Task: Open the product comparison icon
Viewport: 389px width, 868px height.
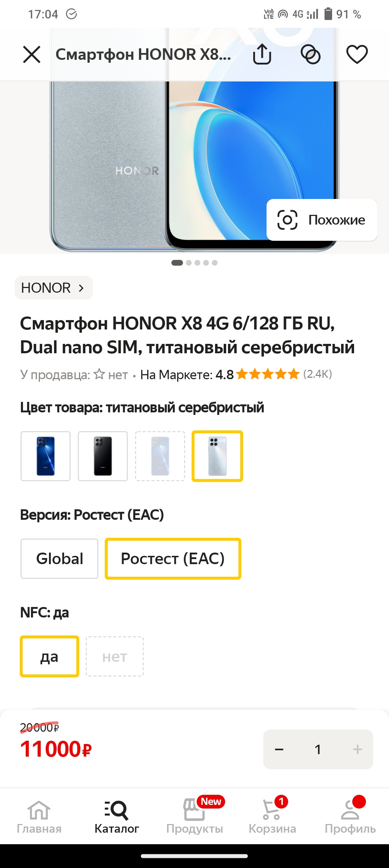Action: coord(310,54)
